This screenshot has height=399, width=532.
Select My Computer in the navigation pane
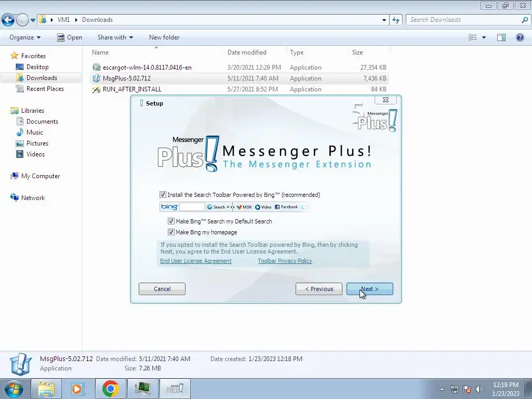pyautogui.click(x=41, y=176)
